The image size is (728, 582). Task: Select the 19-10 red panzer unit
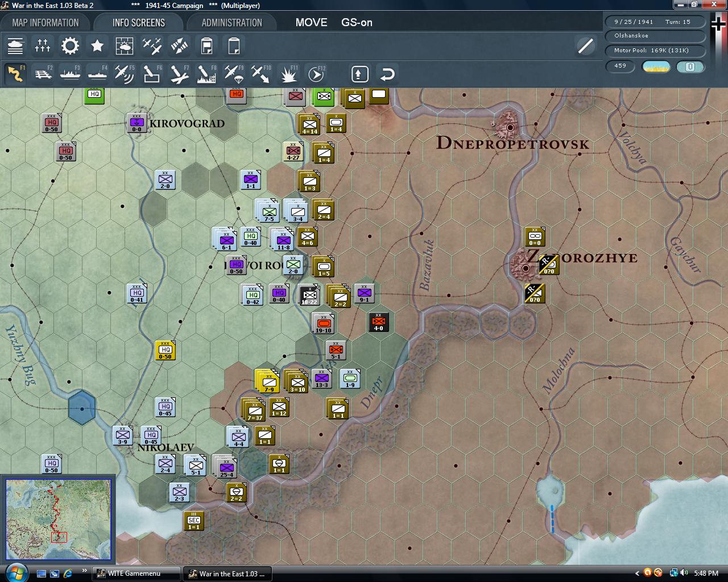324,323
